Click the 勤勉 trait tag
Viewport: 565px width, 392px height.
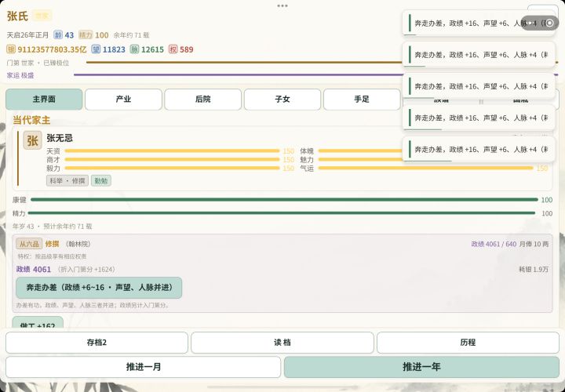pyautogui.click(x=101, y=180)
